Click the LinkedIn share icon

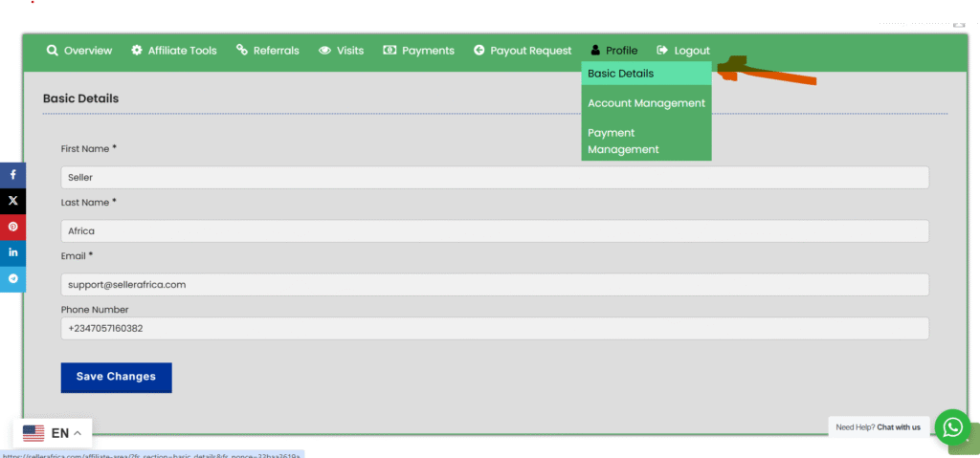click(13, 252)
